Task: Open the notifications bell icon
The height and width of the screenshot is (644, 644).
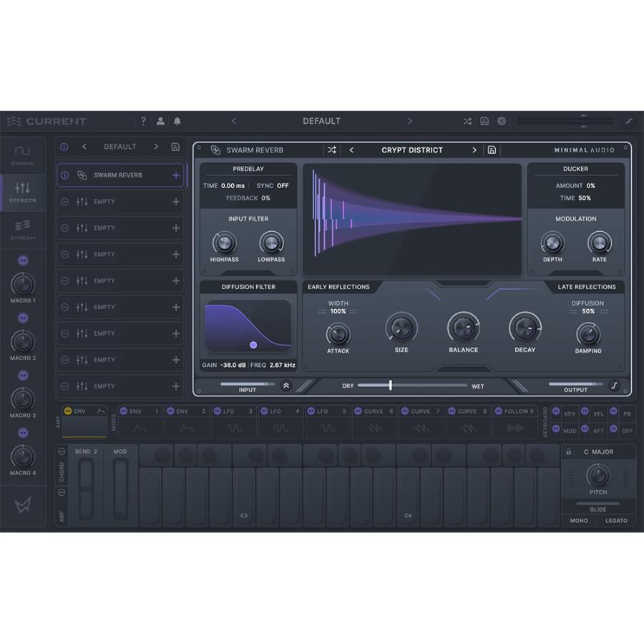Action: pos(177,121)
